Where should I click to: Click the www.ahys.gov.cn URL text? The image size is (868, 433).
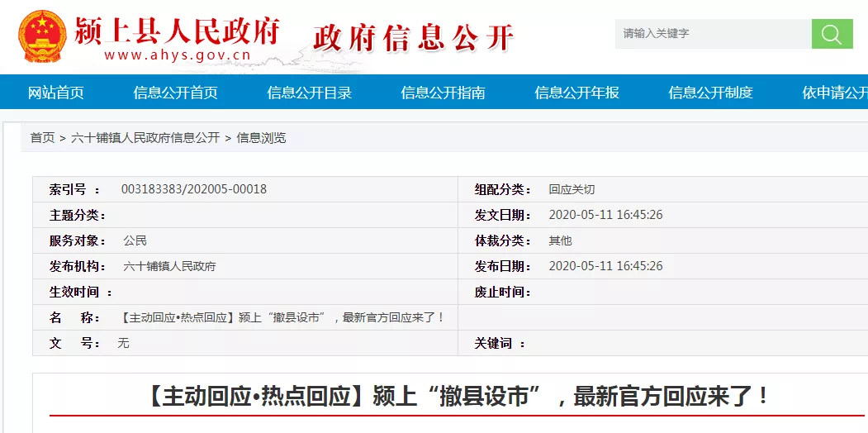pyautogui.click(x=177, y=55)
